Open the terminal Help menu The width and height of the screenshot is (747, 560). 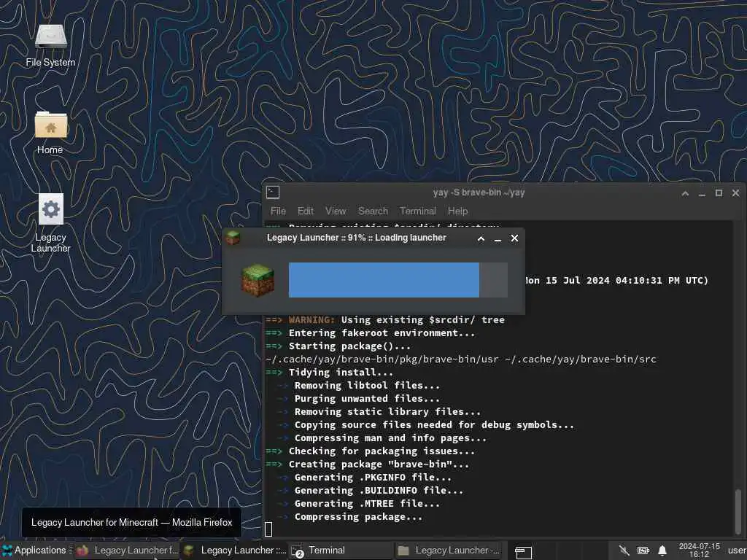click(x=457, y=211)
